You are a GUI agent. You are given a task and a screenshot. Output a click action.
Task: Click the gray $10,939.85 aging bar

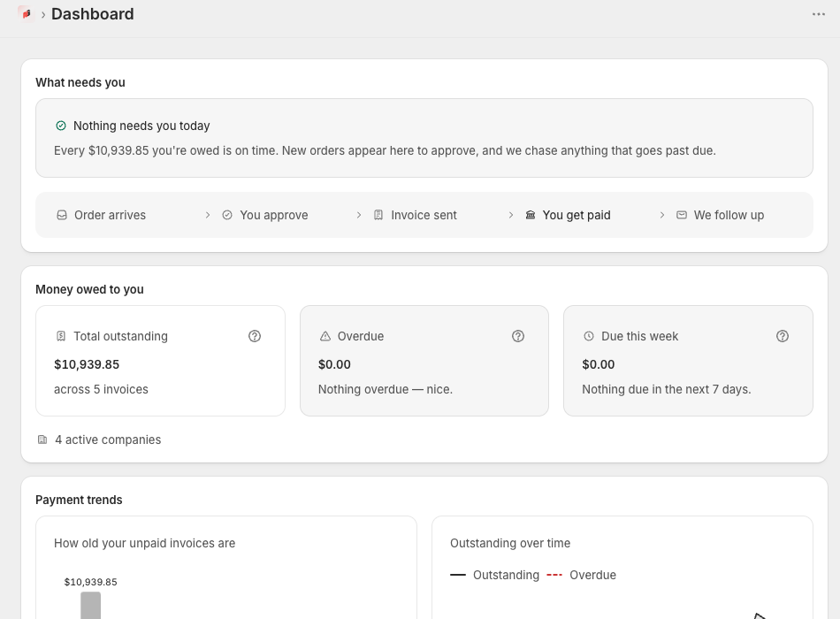click(90, 605)
